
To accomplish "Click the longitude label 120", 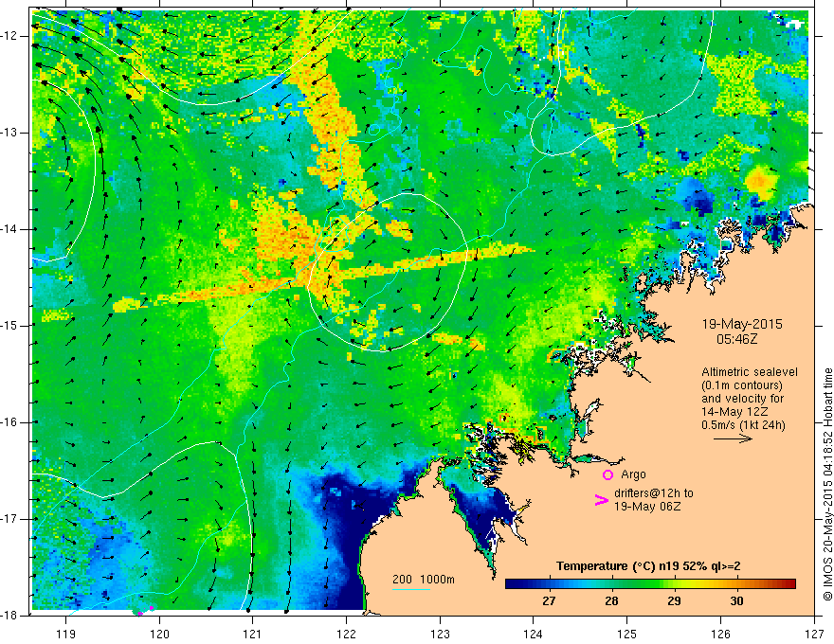I will click(x=159, y=634).
